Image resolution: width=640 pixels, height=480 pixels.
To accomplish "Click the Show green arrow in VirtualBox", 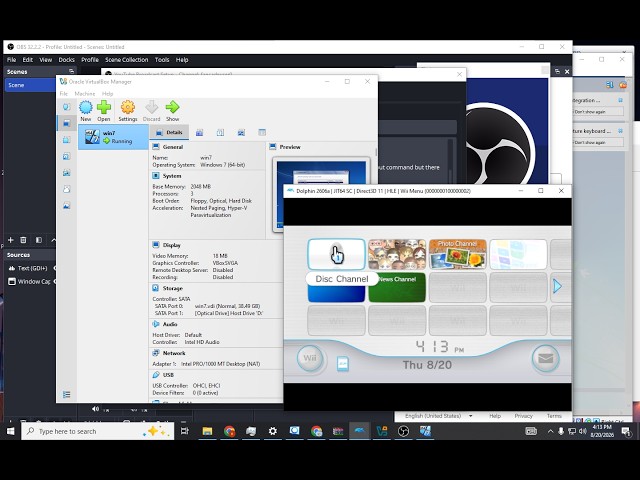I will [172, 111].
